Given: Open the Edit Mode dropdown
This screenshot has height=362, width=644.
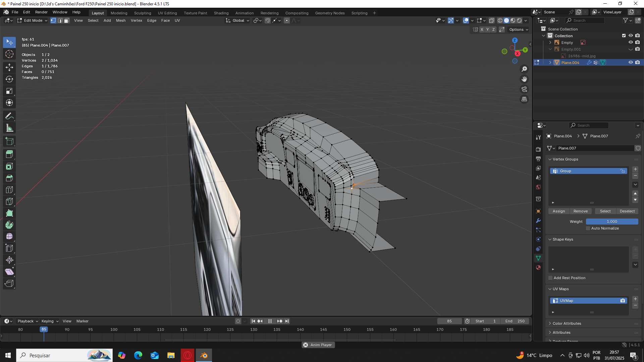Looking at the screenshot, I should [x=33, y=20].
